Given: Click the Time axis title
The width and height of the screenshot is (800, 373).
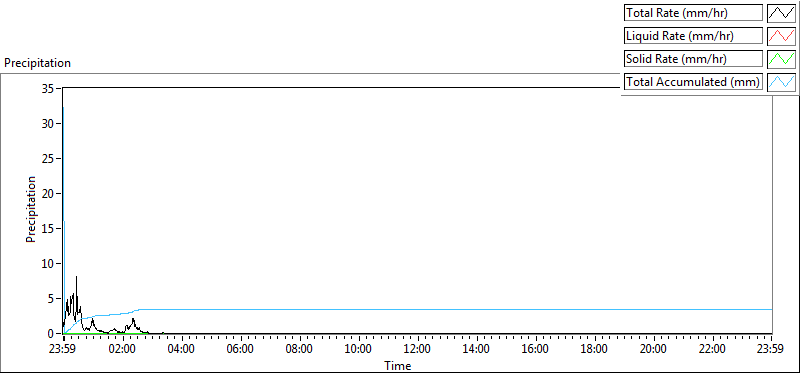Looking at the screenshot, I should [397, 365].
